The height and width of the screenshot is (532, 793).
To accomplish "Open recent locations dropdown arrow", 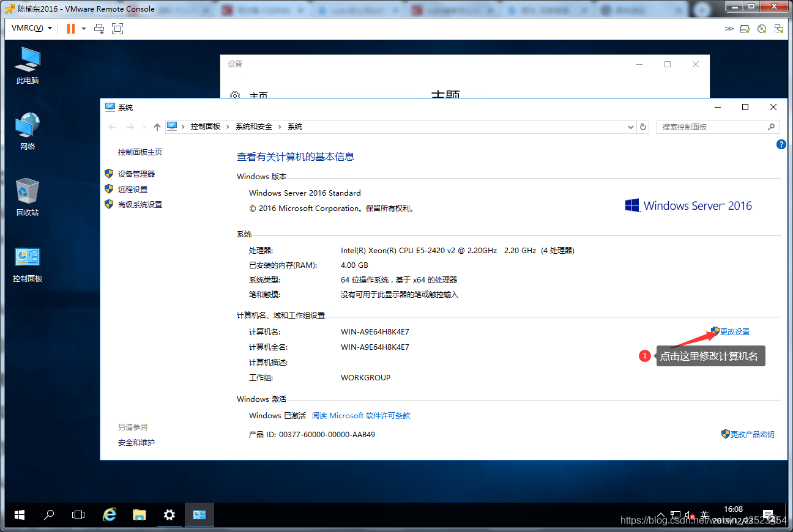I will coord(144,127).
